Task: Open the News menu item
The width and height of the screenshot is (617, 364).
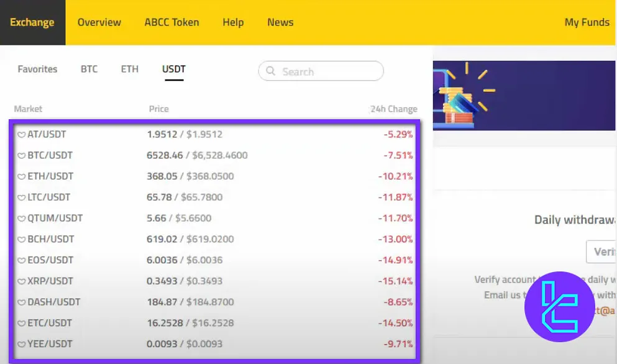Action: (280, 22)
